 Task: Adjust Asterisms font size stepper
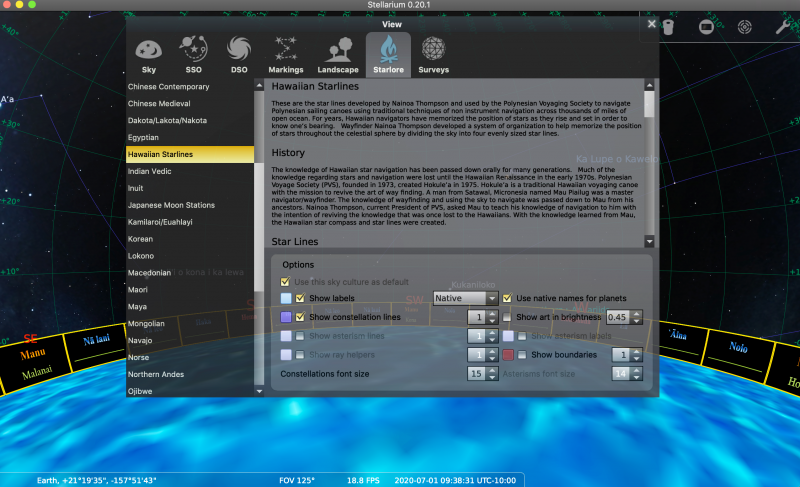[627, 374]
